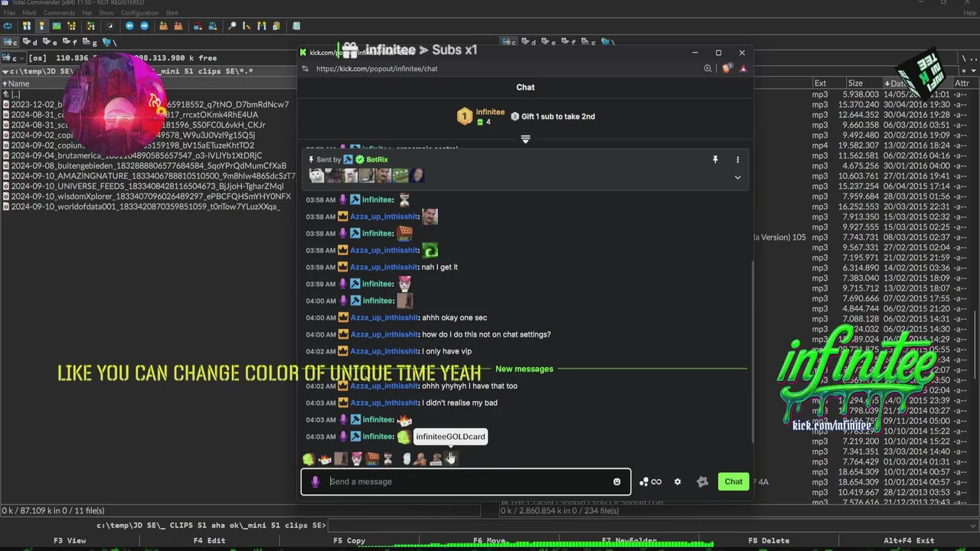980x551 pixels.
Task: Click the F3 View button
Action: click(x=70, y=540)
